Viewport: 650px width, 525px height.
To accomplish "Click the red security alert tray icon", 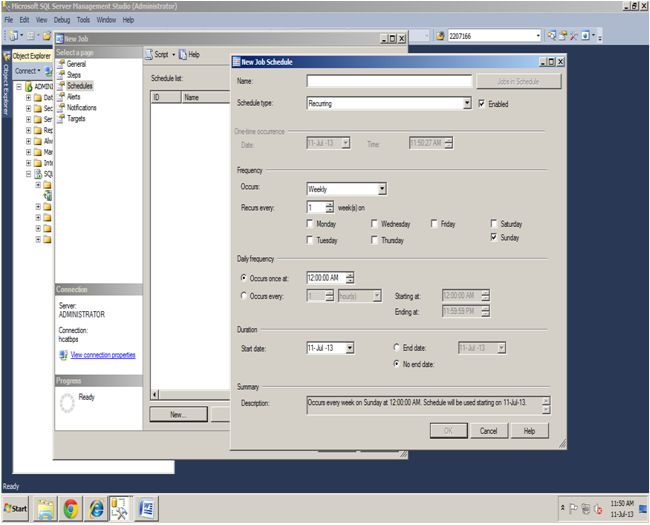I will click(x=599, y=509).
